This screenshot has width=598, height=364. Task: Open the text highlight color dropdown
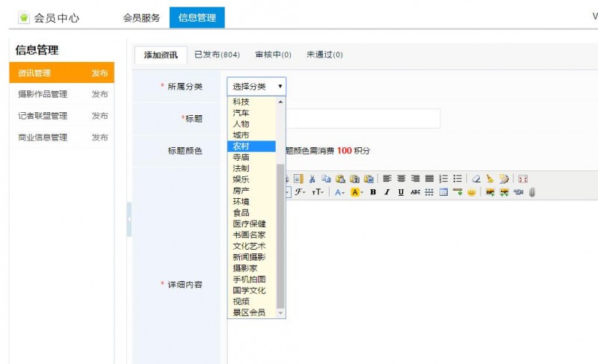coord(357,192)
